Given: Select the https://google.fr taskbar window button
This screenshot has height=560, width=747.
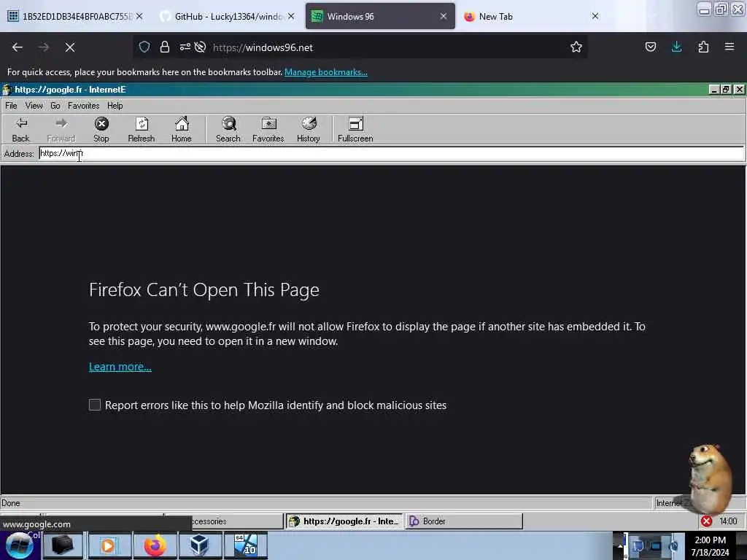Looking at the screenshot, I should pos(345,521).
